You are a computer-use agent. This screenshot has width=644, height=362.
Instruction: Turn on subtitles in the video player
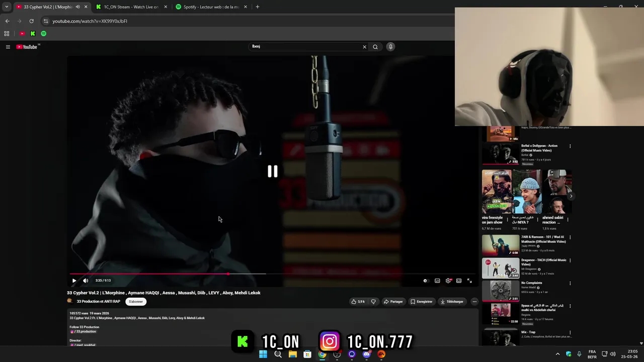point(437,281)
